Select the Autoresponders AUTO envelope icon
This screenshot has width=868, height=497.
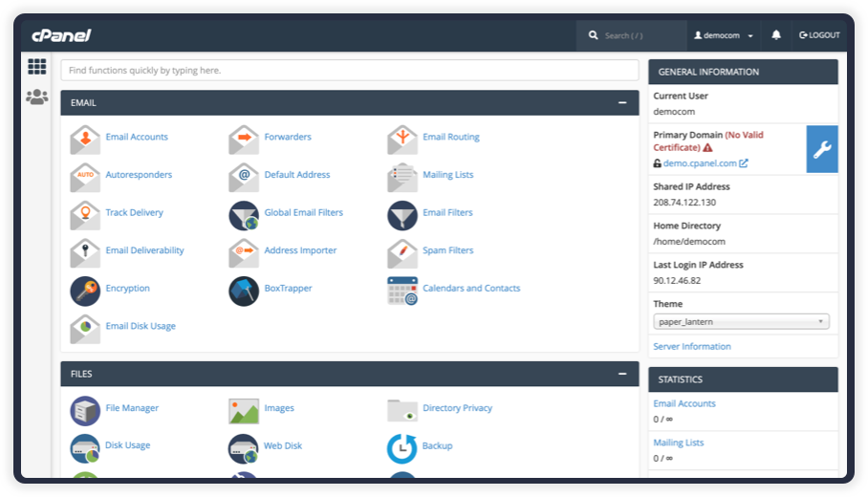[x=85, y=177]
